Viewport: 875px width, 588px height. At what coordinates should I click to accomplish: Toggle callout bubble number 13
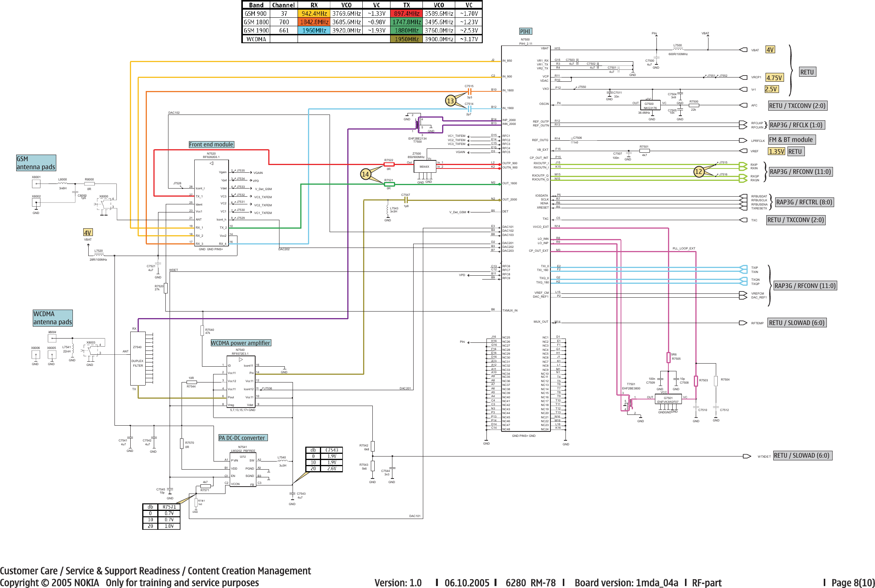pos(450,100)
